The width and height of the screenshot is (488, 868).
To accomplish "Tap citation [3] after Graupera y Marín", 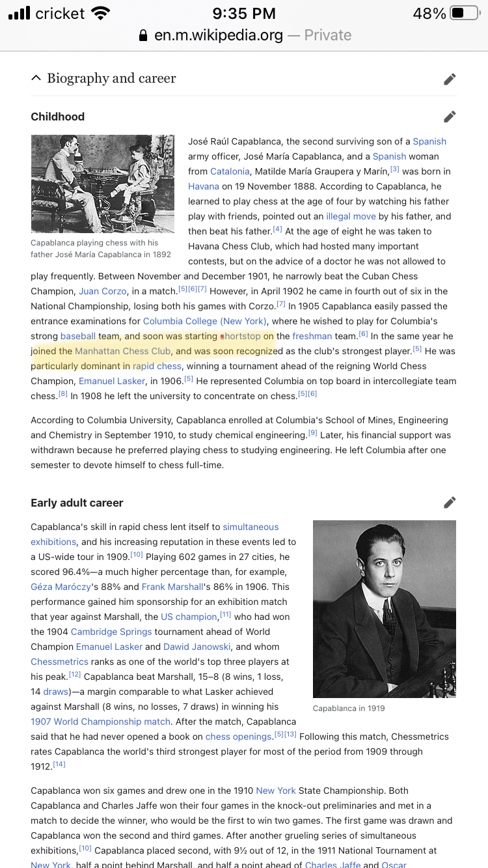I will pyautogui.click(x=394, y=169).
